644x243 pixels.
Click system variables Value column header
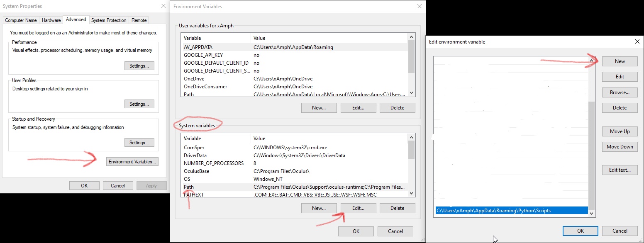329,139
